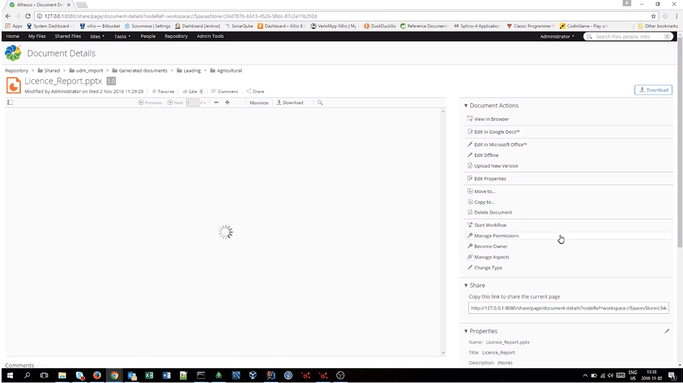Open the Windows Start menu
This screenshot has width=683, height=383.
coord(10,375)
